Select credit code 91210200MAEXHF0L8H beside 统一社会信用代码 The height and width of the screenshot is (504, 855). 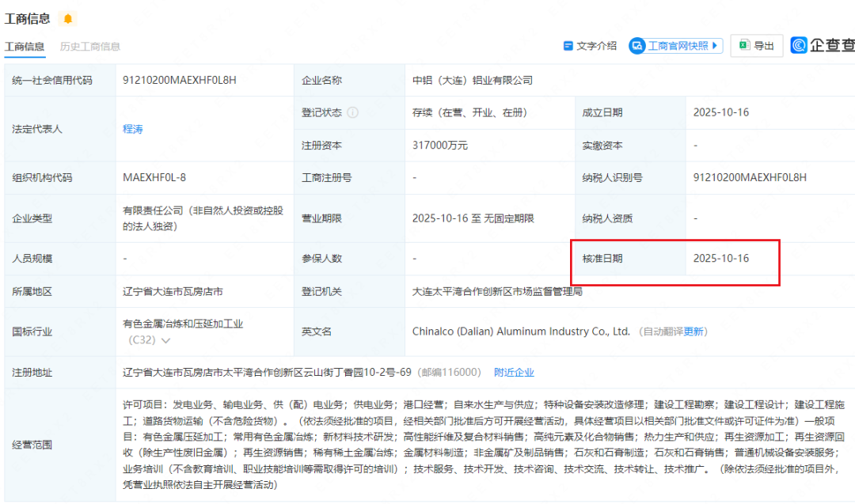180,80
